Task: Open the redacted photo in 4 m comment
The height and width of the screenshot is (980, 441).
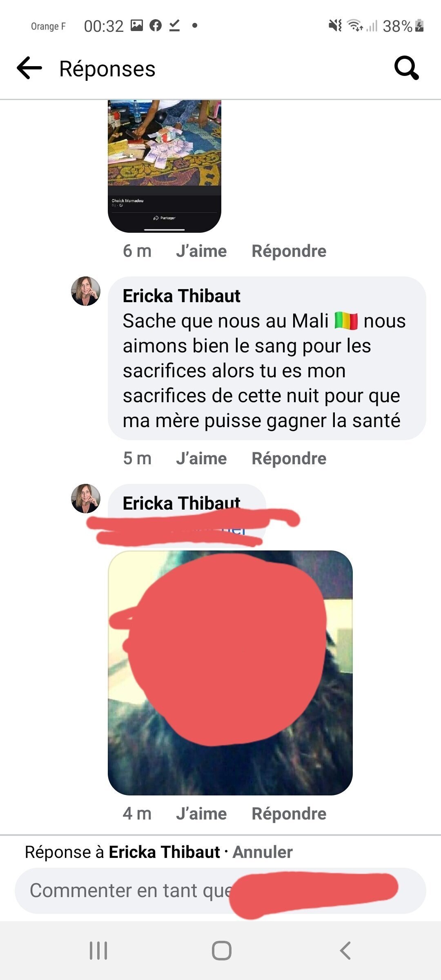Action: click(x=230, y=673)
